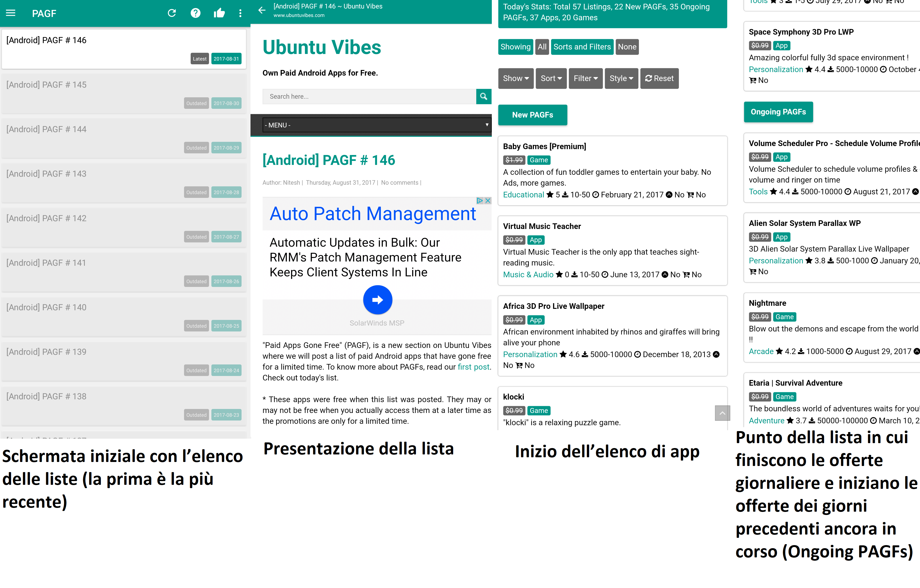The width and height of the screenshot is (920, 588).
Task: Tap the 2017-08-31 date badge
Action: click(x=226, y=59)
